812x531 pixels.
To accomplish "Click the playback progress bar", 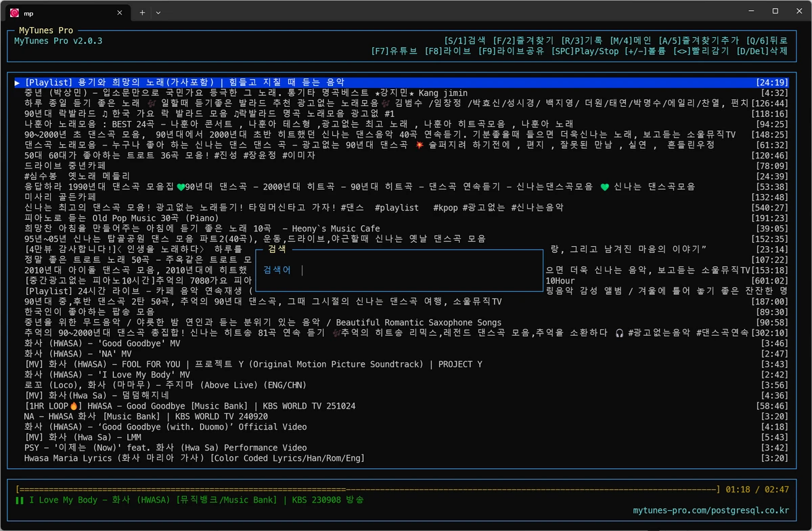I will 367,488.
